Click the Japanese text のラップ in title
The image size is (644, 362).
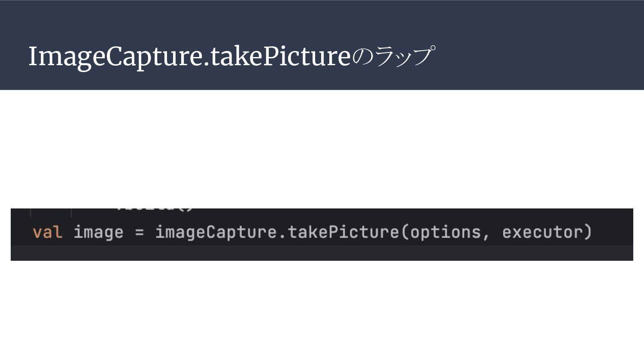pos(393,57)
